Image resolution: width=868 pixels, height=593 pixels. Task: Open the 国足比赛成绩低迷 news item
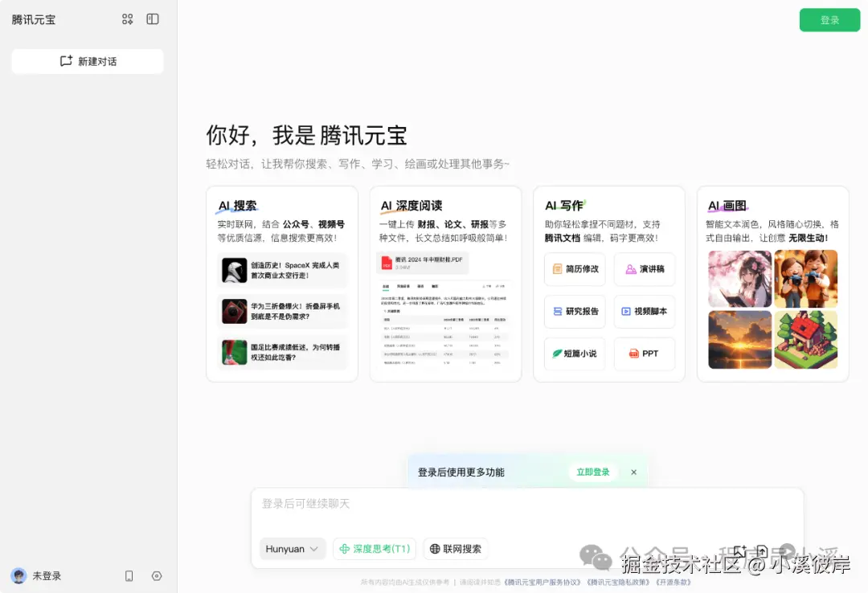[x=282, y=352]
